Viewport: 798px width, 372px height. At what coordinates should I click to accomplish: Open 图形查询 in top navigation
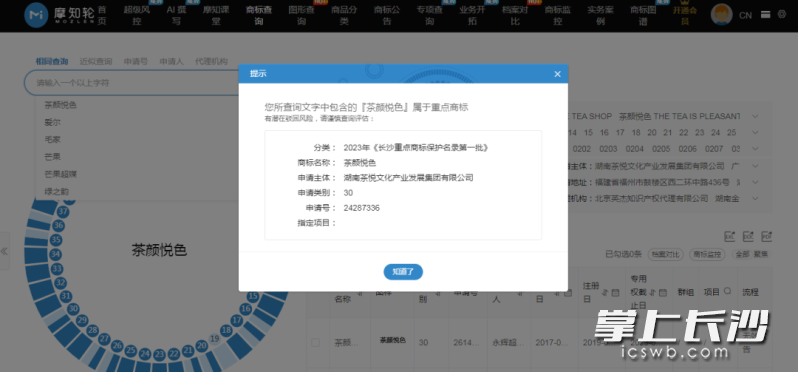302,15
